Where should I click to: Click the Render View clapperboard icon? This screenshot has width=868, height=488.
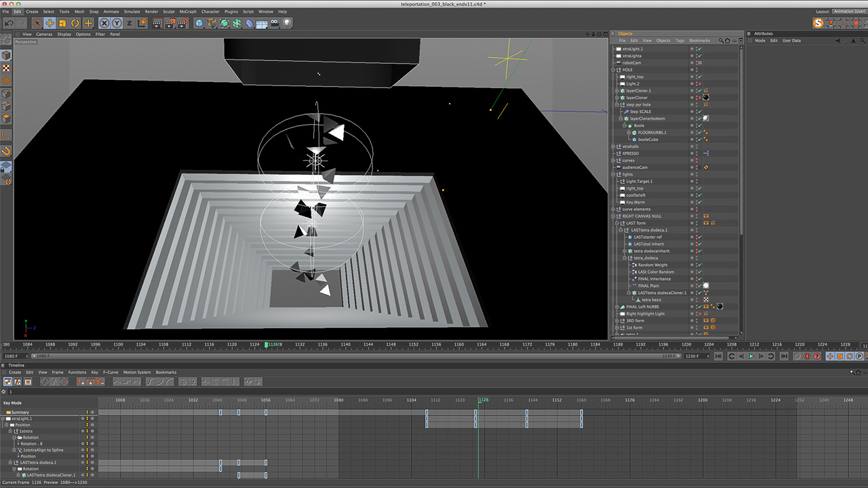point(157,23)
